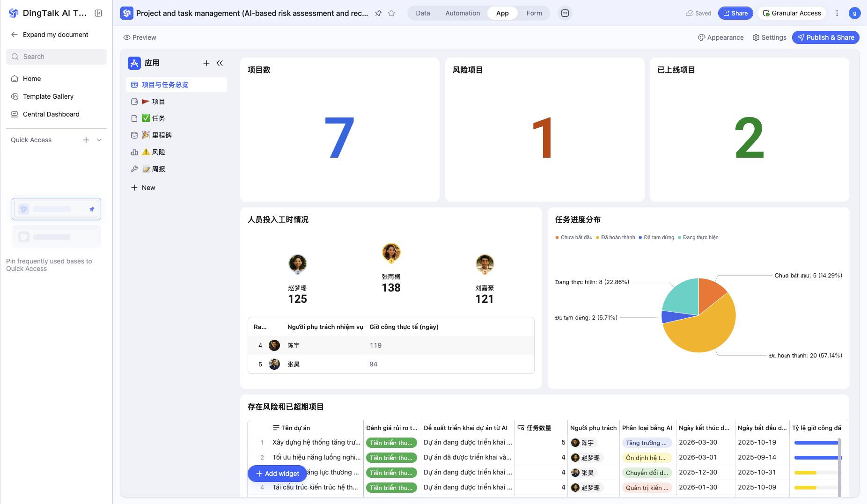Click the Add widget button
Viewport: 867px width, 504px height.
coord(277,474)
